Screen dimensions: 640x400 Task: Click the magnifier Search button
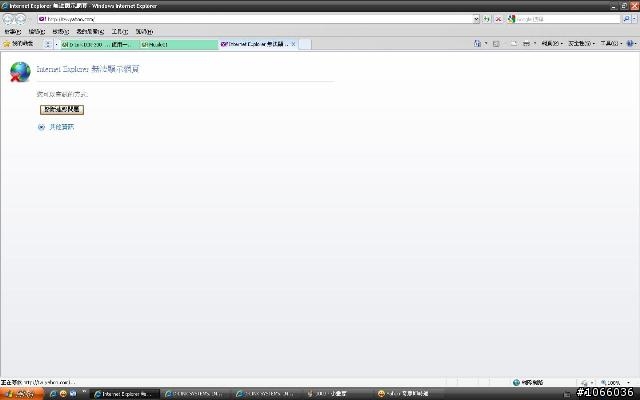click(626, 19)
